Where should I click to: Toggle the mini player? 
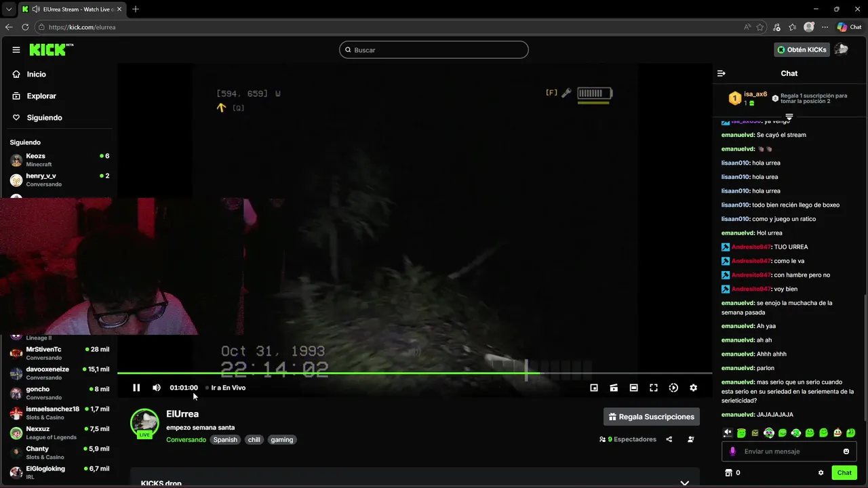click(x=594, y=388)
